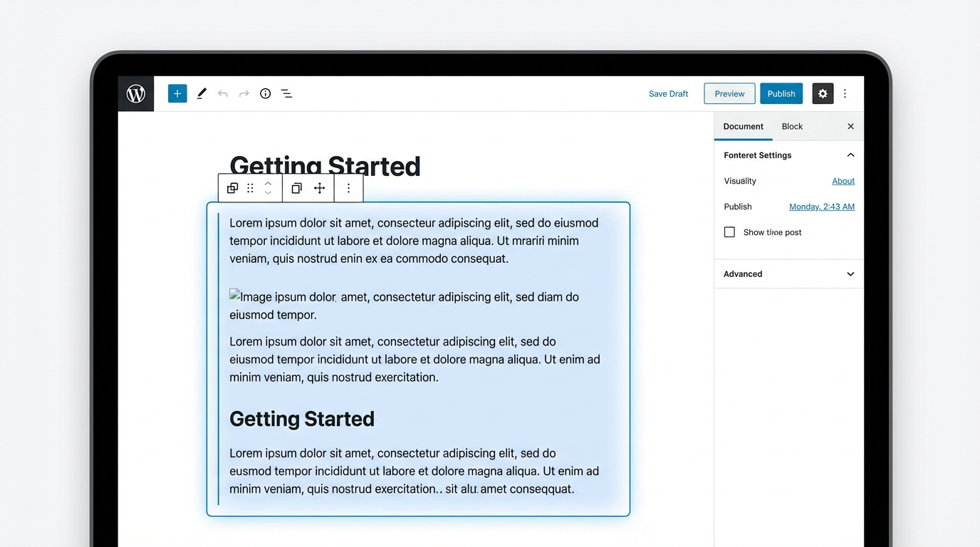Click the blue block inserter plus icon
This screenshot has width=980, height=547.
(x=177, y=93)
